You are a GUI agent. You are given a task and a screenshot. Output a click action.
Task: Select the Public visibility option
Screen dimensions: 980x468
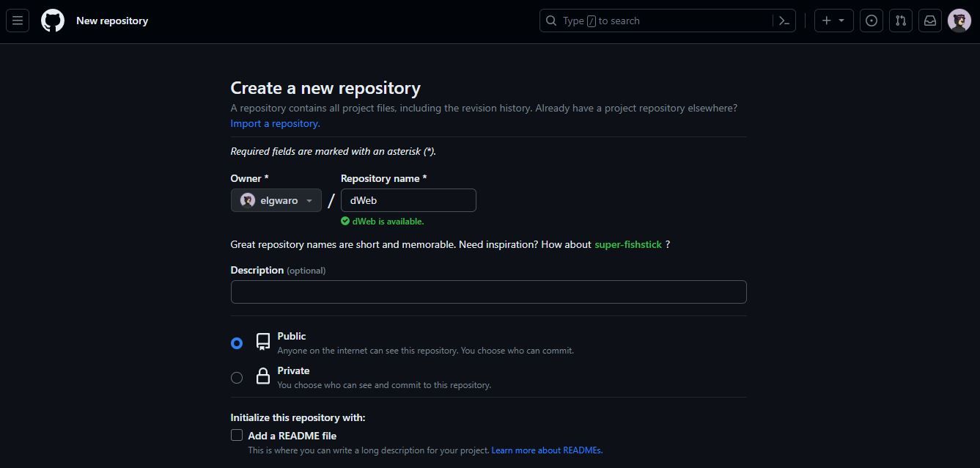pyautogui.click(x=236, y=343)
